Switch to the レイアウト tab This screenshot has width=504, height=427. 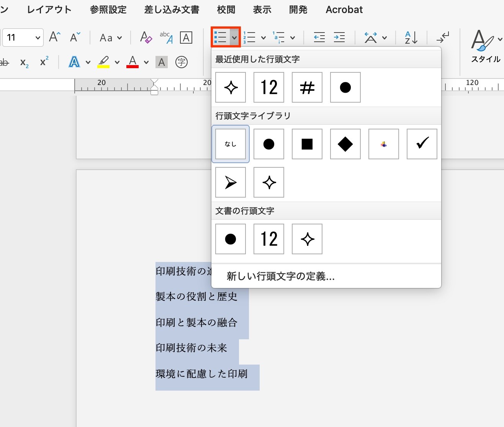tap(49, 10)
